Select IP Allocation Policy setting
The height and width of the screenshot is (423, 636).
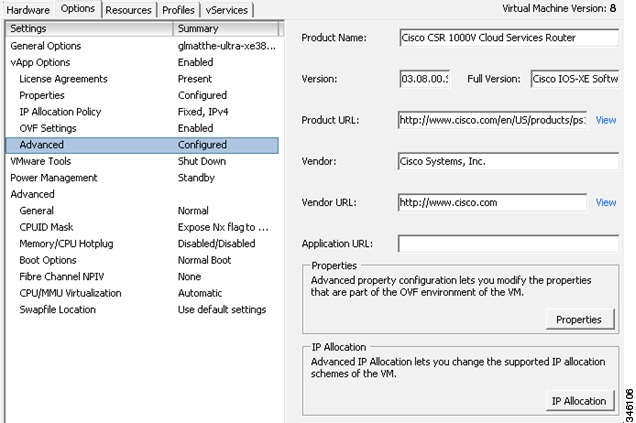coord(142,112)
